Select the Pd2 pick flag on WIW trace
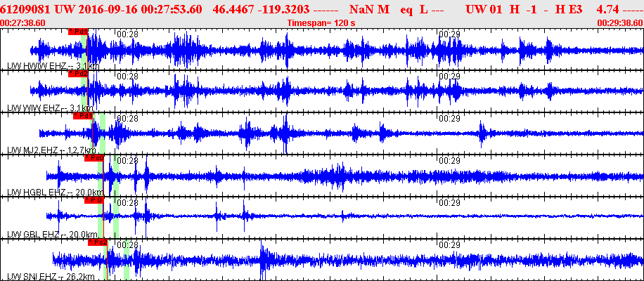The width and height of the screenshot is (644, 281). click(78, 74)
